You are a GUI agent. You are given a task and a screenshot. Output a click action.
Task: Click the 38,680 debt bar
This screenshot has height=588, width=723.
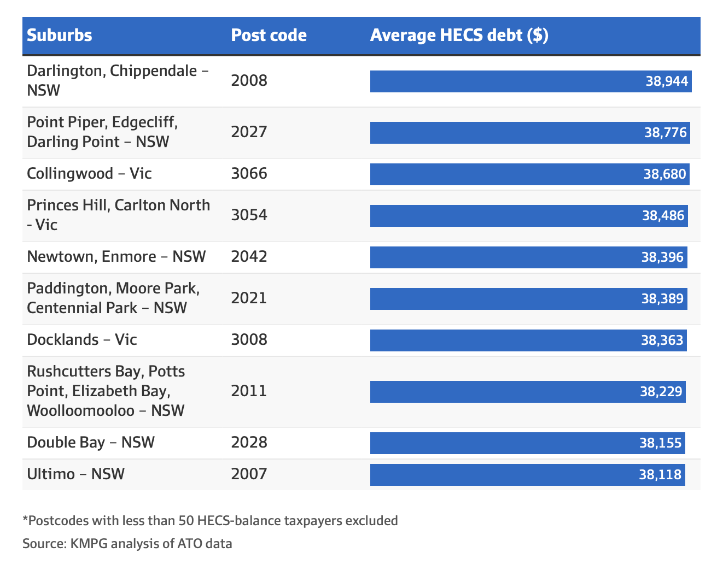(530, 174)
